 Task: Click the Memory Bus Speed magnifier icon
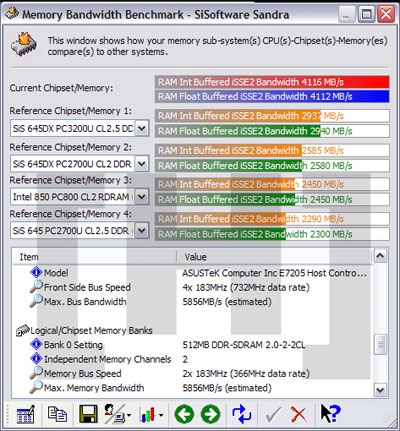pos(36,373)
